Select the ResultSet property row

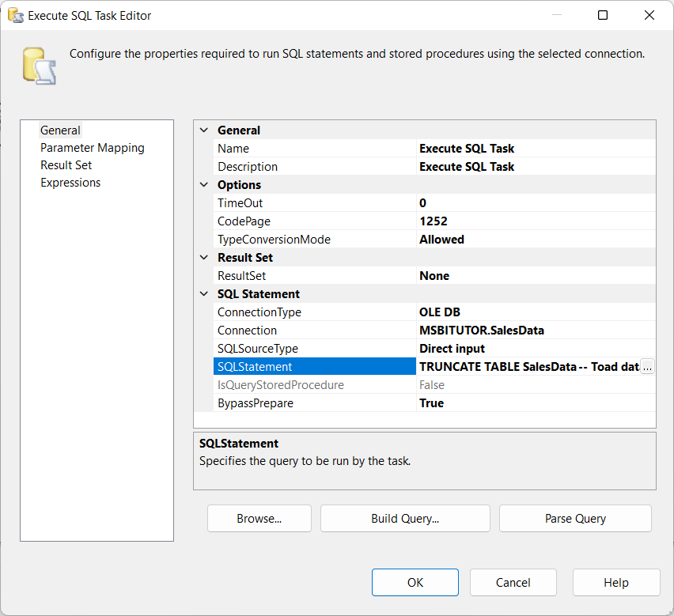[434, 276]
